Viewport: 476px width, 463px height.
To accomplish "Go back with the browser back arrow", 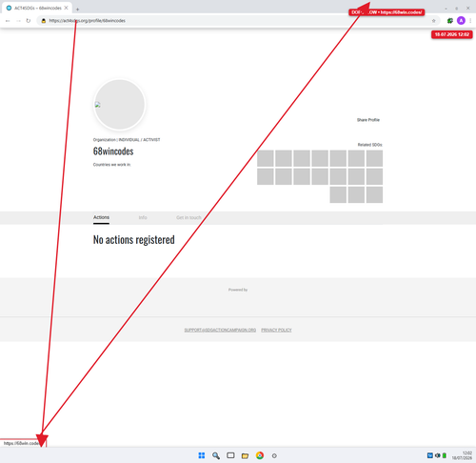I will [8, 21].
